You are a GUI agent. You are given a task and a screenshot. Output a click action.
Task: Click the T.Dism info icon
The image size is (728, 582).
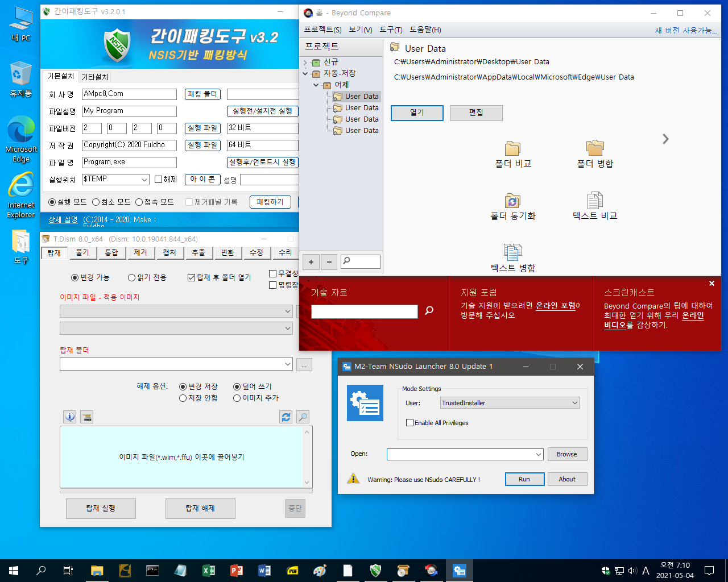(x=69, y=417)
